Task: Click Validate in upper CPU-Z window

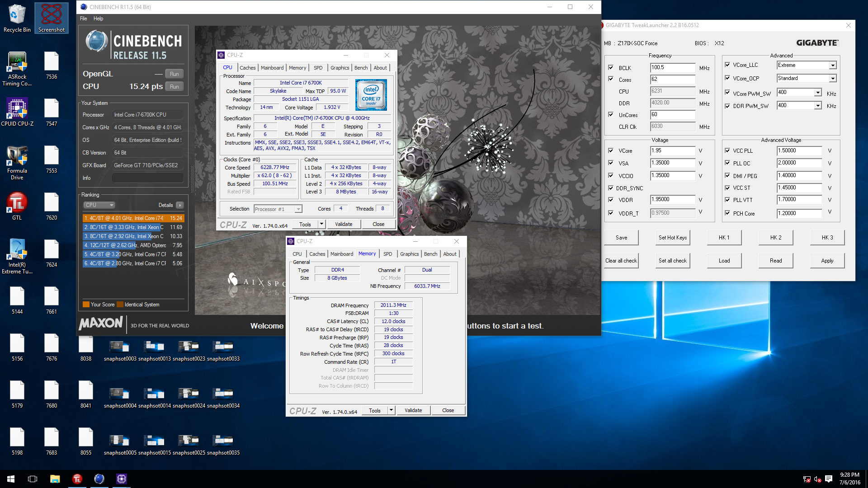Action: click(344, 224)
